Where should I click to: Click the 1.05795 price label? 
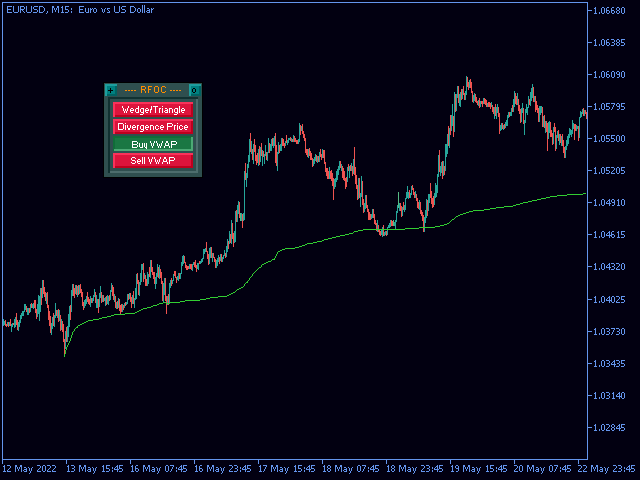[x=609, y=107]
